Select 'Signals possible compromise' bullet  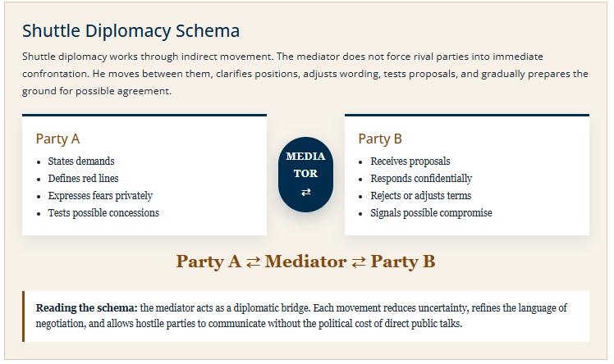pyautogui.click(x=431, y=212)
